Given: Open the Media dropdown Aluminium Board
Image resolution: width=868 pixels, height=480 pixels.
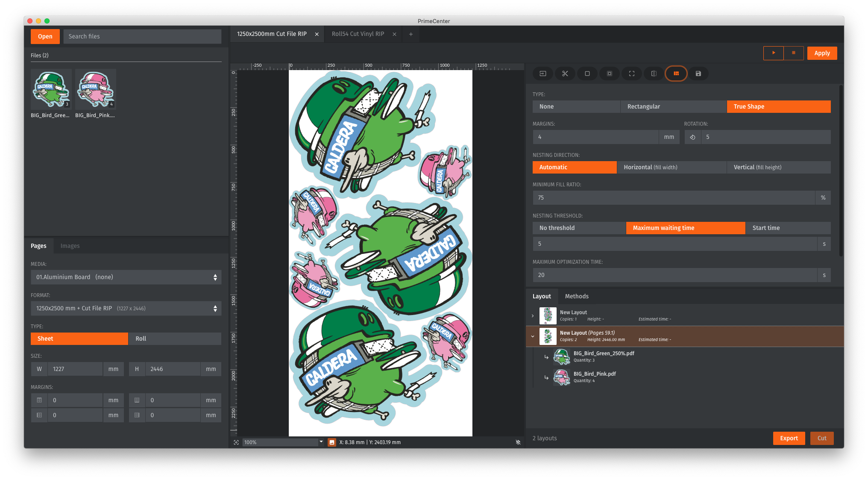Looking at the screenshot, I should 126,277.
